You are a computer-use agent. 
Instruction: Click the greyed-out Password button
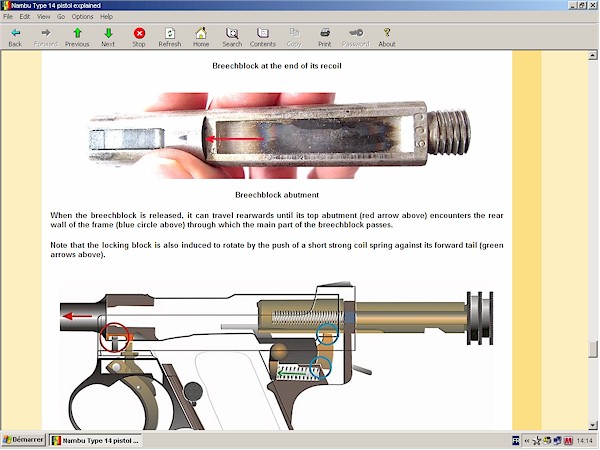click(x=355, y=37)
